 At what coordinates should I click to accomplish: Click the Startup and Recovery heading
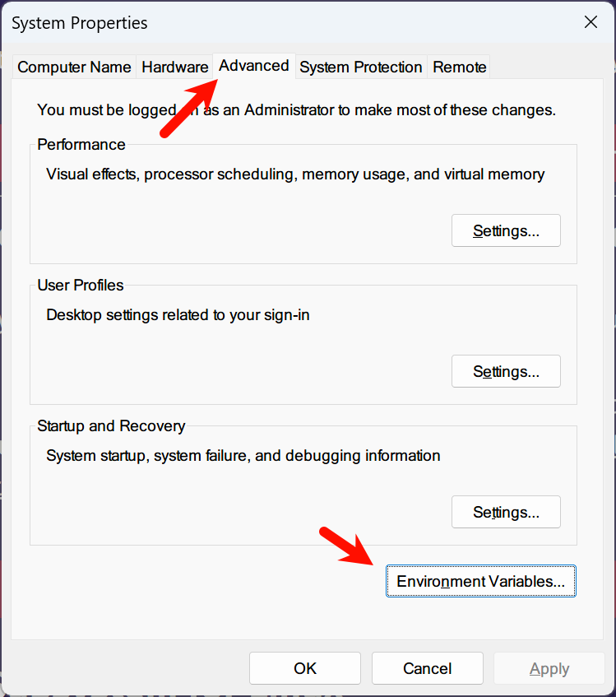point(111,426)
